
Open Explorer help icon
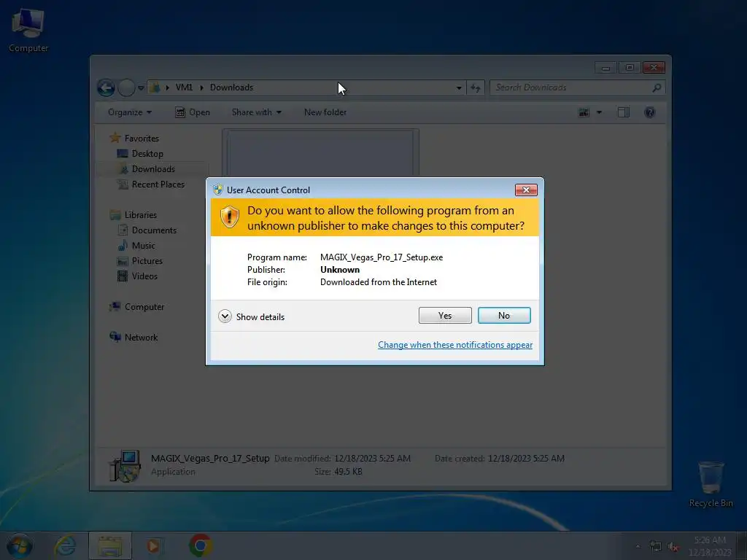pyautogui.click(x=649, y=112)
